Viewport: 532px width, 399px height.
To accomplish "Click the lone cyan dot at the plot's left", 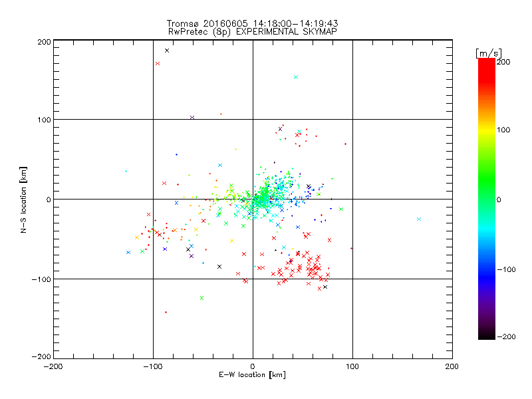I will point(126,172).
